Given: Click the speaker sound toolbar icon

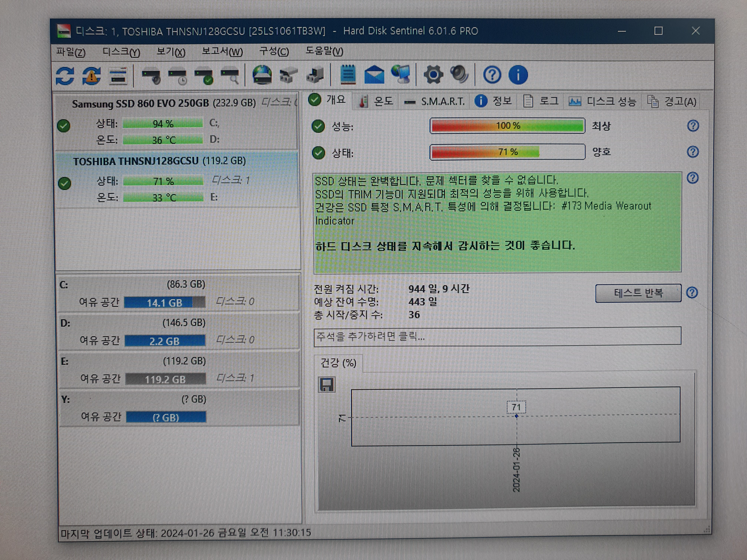Looking at the screenshot, I should point(460,74).
